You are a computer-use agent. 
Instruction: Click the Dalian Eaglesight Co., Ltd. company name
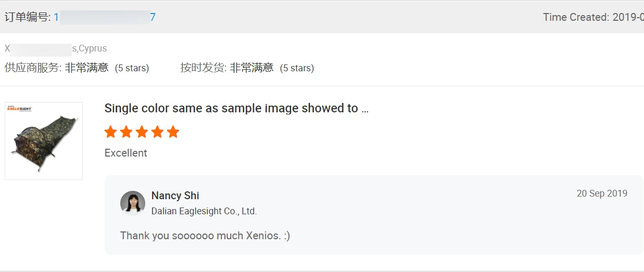pos(204,211)
